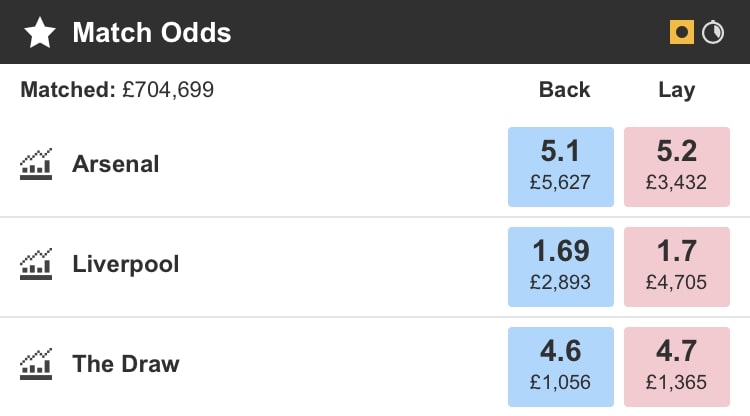
Task: Lay Liverpool at 1.7
Action: tap(677, 265)
